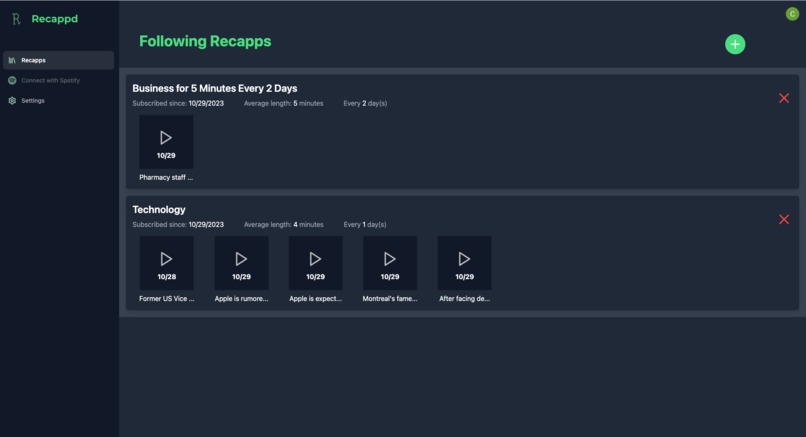The width and height of the screenshot is (806, 437).
Task: Click Every 2 day(s) text
Action: pyautogui.click(x=365, y=103)
